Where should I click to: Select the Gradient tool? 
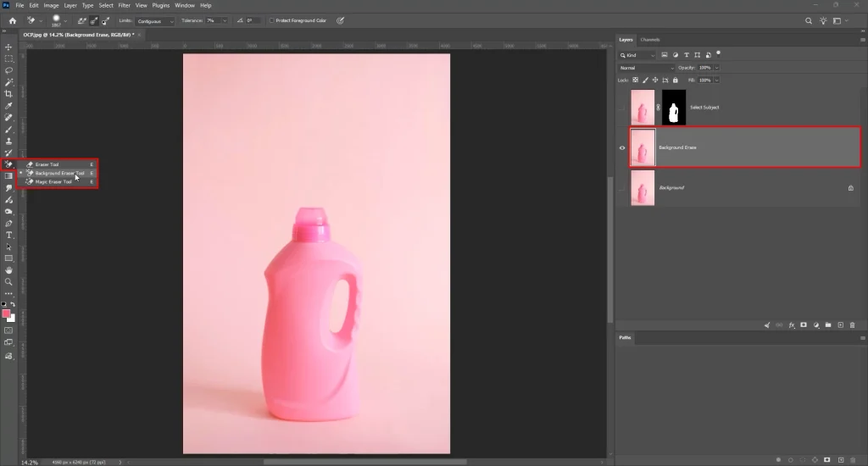[8, 176]
